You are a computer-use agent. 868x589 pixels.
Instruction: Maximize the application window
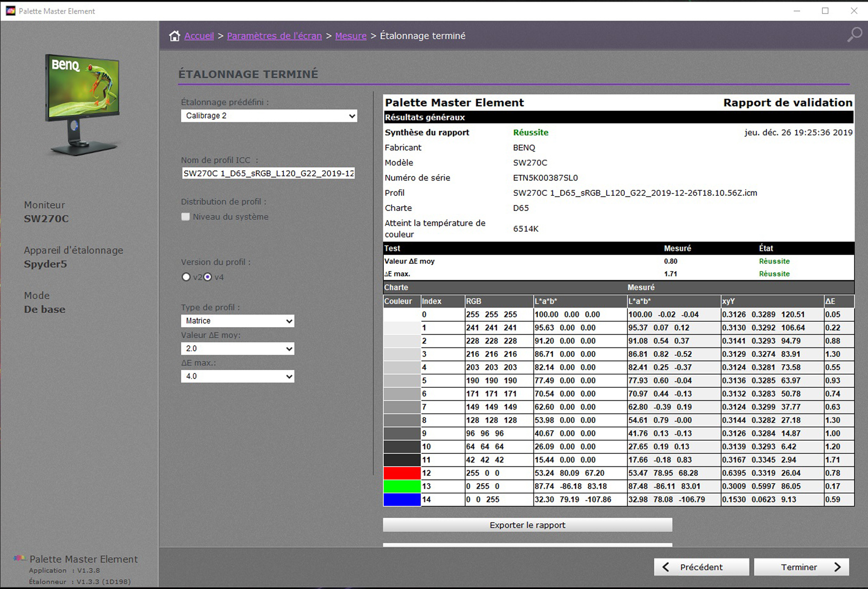point(825,11)
